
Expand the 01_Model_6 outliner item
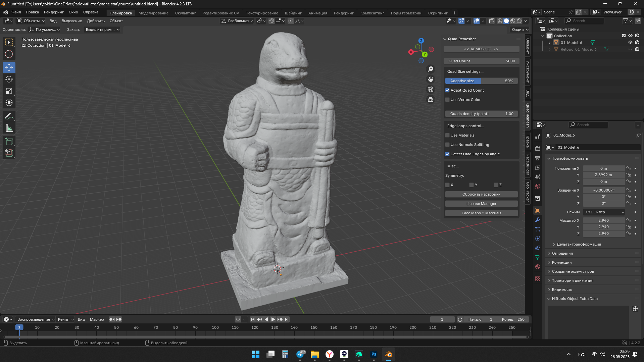click(549, 43)
